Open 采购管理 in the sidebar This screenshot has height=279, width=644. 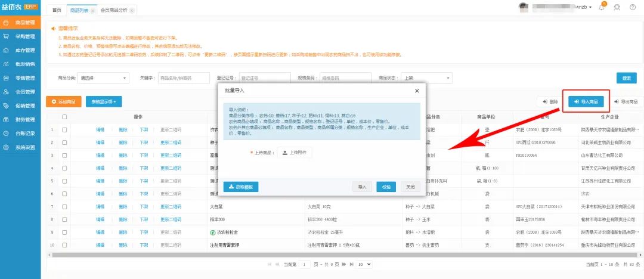click(21, 36)
